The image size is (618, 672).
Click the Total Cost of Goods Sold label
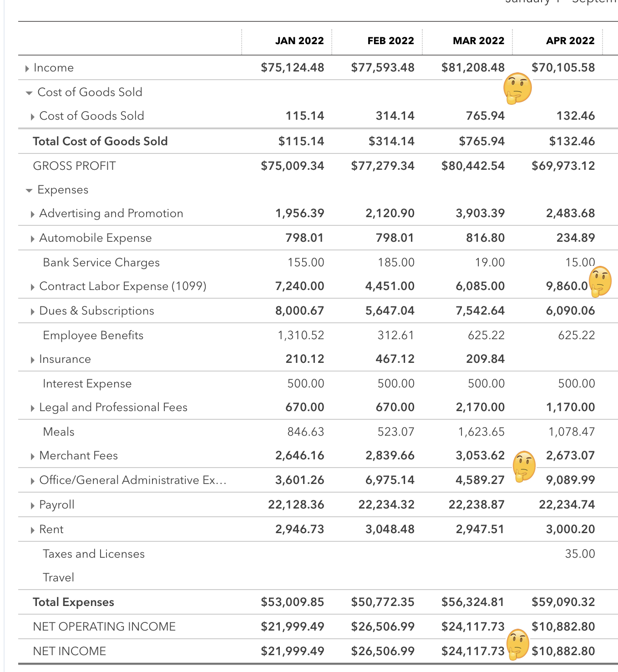(100, 141)
